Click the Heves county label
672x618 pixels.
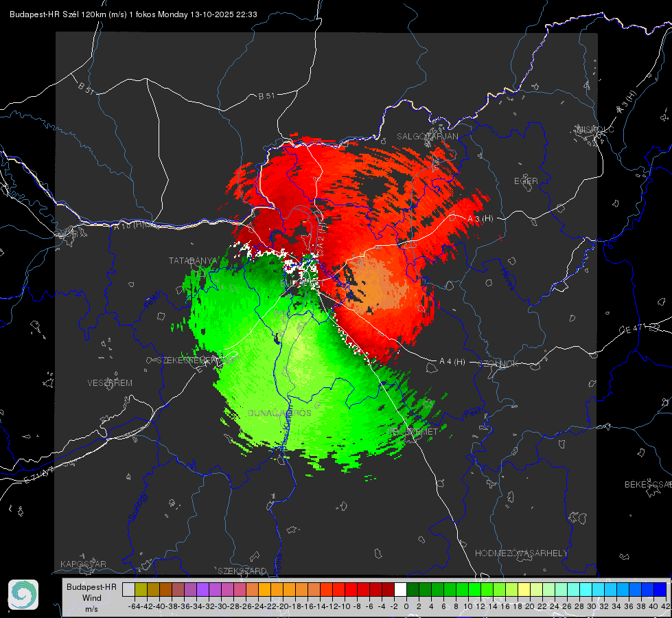pyautogui.click(x=507, y=279)
